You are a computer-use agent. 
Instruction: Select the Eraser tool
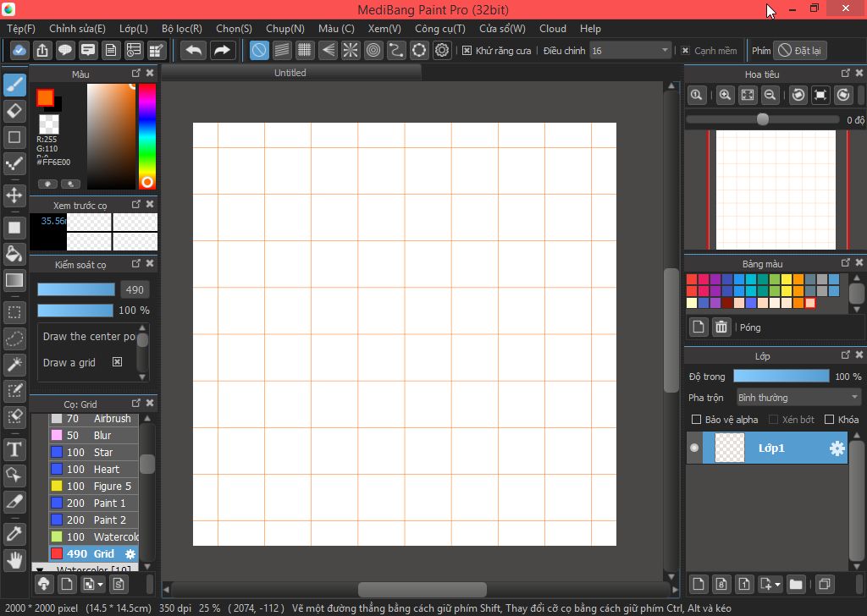(14, 111)
